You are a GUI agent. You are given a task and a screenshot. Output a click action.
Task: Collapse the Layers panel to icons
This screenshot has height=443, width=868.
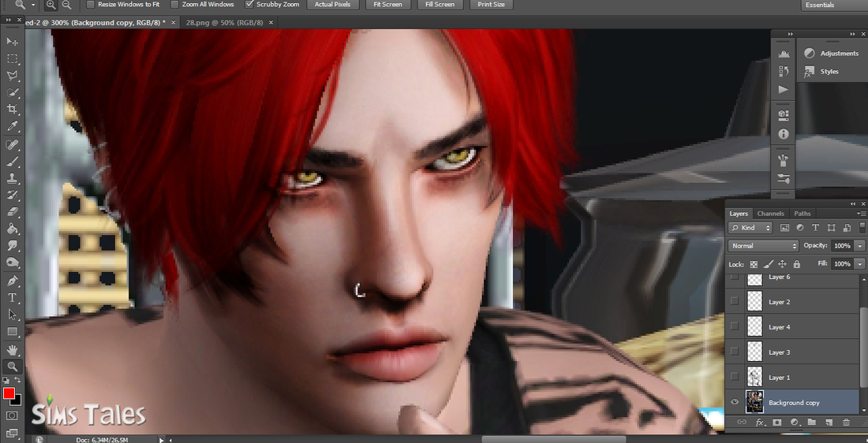coord(853,204)
